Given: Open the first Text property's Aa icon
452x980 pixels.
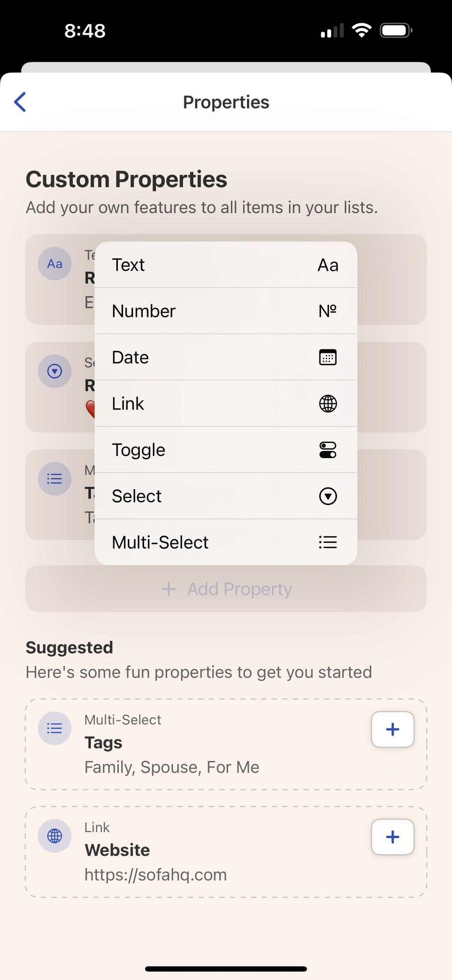Looking at the screenshot, I should (x=55, y=264).
